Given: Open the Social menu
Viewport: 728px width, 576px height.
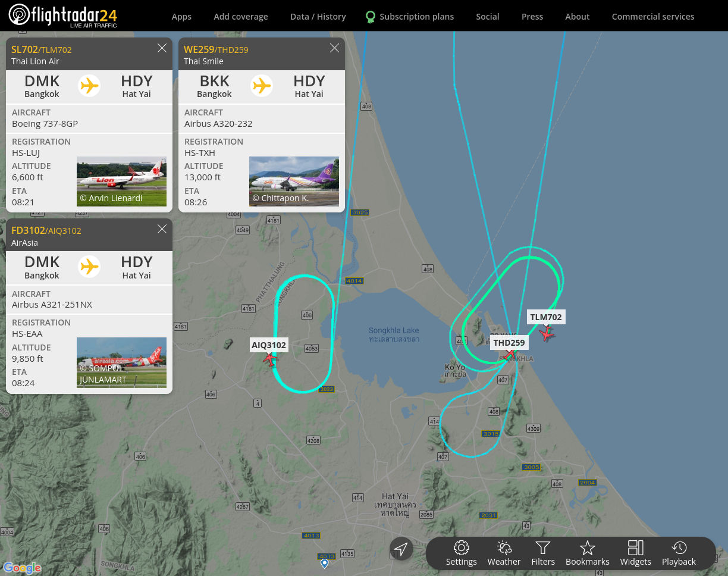Looking at the screenshot, I should [488, 17].
